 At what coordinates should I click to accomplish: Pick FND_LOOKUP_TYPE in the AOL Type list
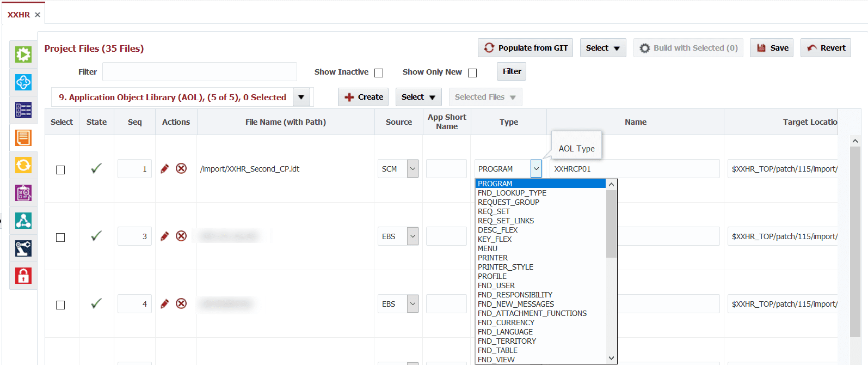pyautogui.click(x=512, y=193)
